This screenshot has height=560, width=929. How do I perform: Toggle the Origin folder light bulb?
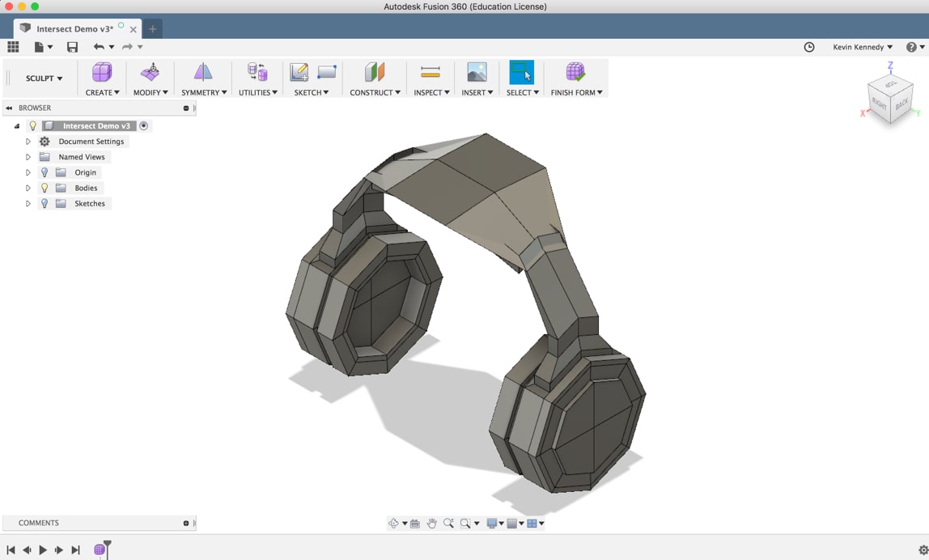[44, 172]
